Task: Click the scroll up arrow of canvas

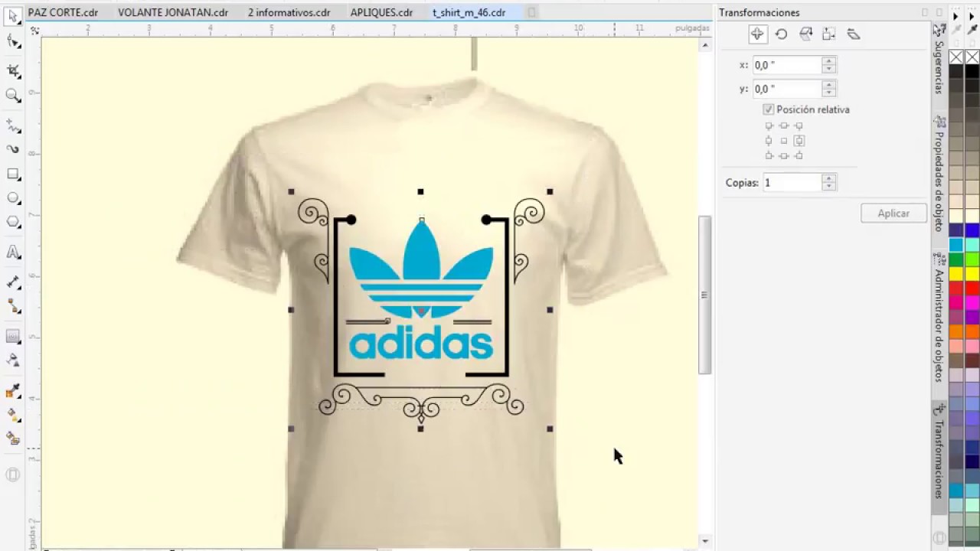Action: 704,46
